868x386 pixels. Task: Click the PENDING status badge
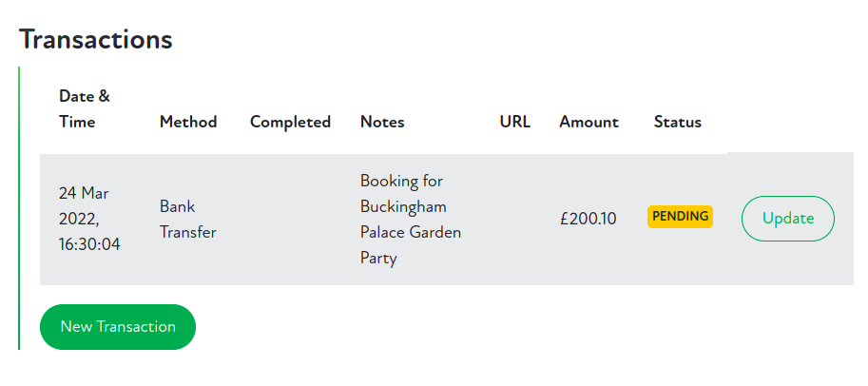click(680, 216)
